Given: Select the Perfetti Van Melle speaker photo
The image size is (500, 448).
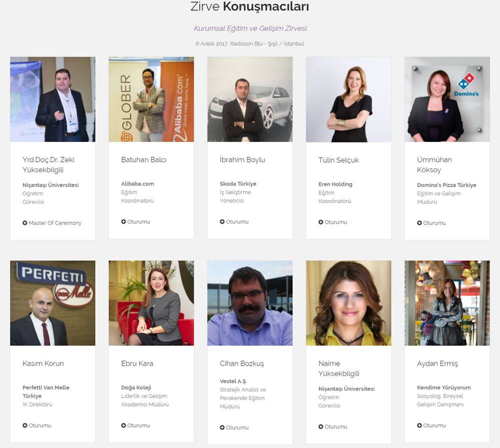Looking at the screenshot, I should click(x=52, y=303).
